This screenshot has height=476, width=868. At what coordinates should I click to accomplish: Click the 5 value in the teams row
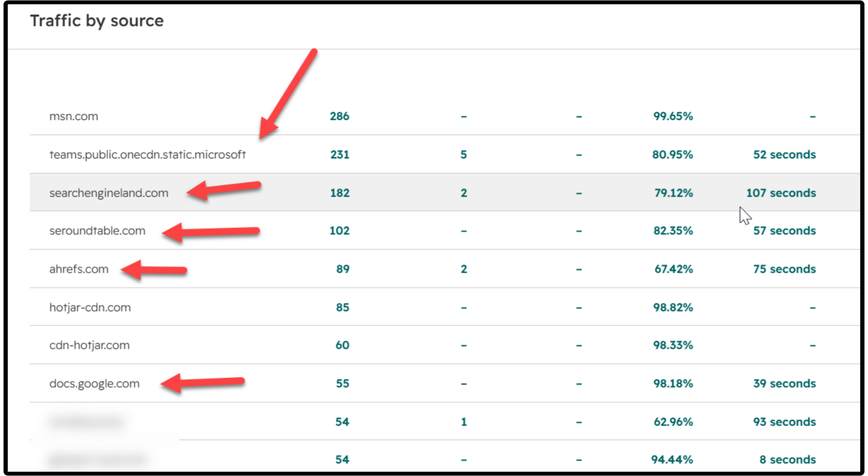click(464, 155)
